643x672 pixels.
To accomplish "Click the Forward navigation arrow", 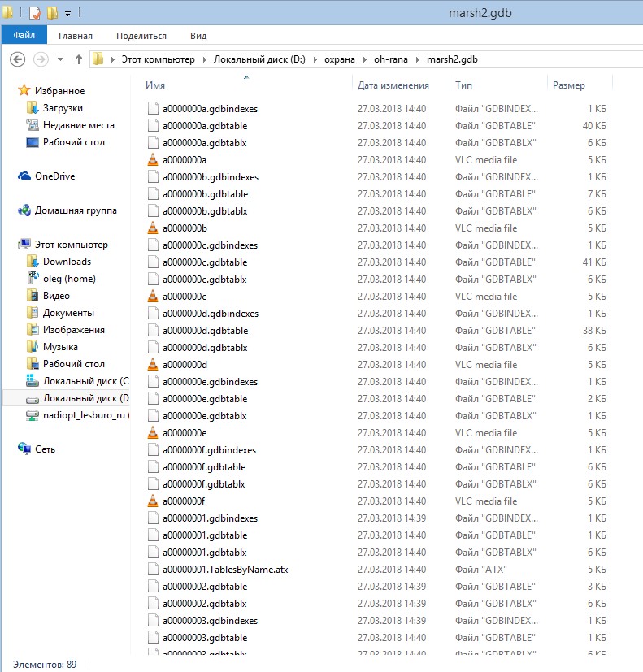I will coord(41,59).
